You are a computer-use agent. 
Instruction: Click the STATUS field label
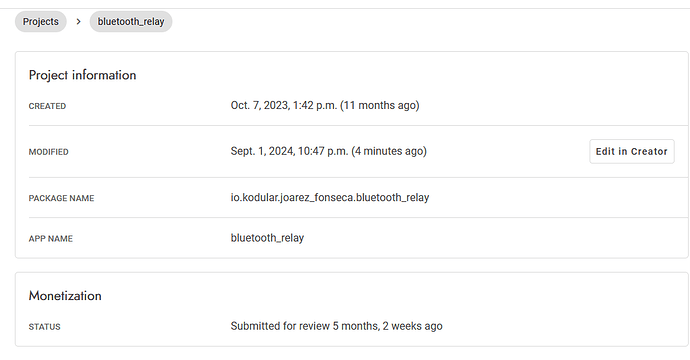pyautogui.click(x=44, y=327)
